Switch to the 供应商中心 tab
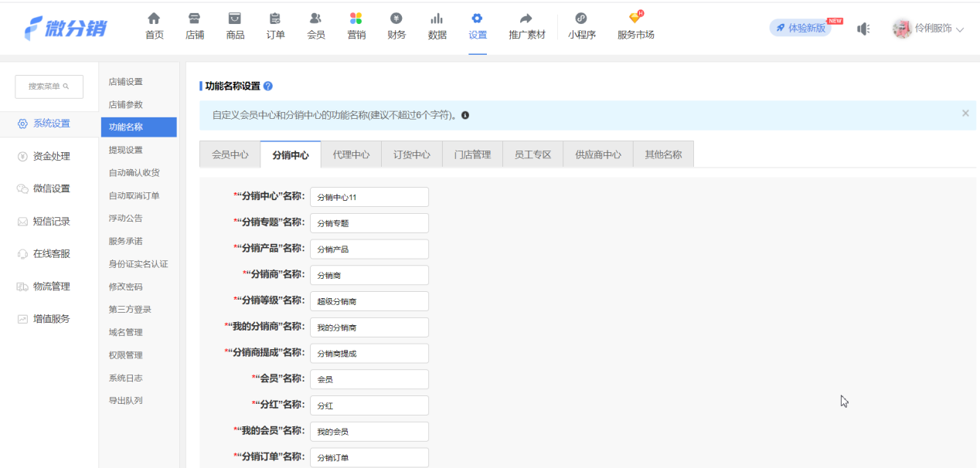This screenshot has width=980, height=468. click(597, 154)
